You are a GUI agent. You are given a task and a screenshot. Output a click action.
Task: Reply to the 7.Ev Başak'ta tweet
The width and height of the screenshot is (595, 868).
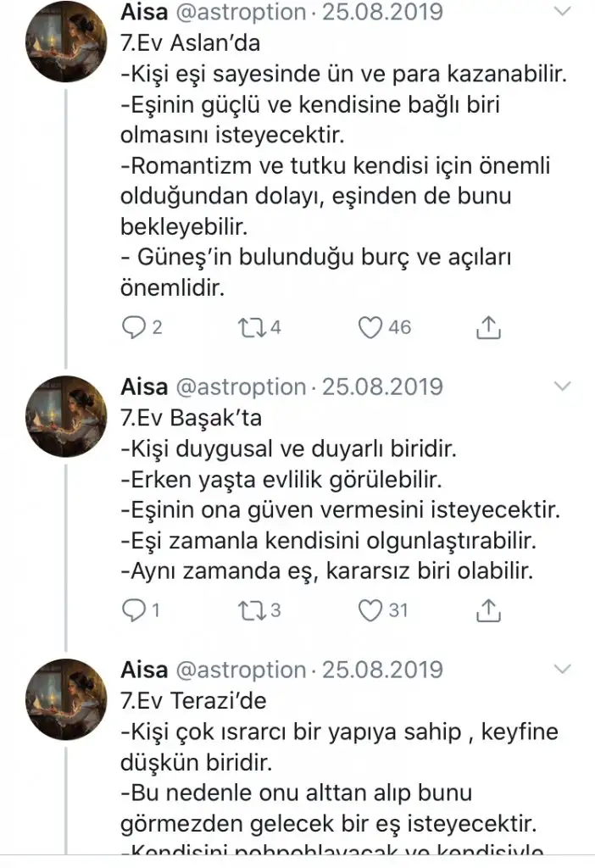[x=134, y=609]
